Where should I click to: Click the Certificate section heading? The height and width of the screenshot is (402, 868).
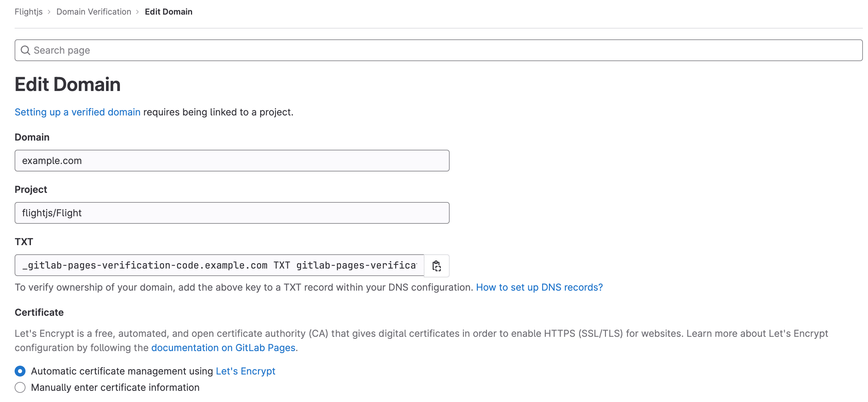(x=39, y=312)
